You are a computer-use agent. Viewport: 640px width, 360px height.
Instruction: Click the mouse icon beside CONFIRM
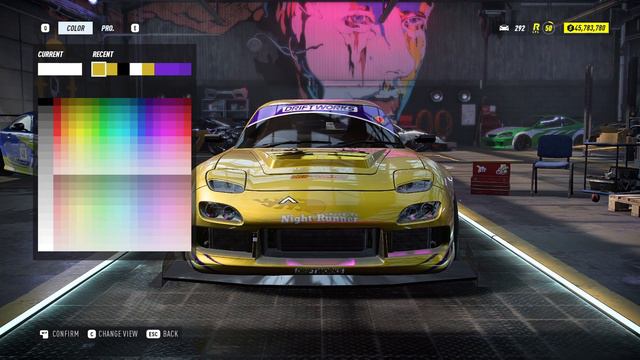pos(44,334)
